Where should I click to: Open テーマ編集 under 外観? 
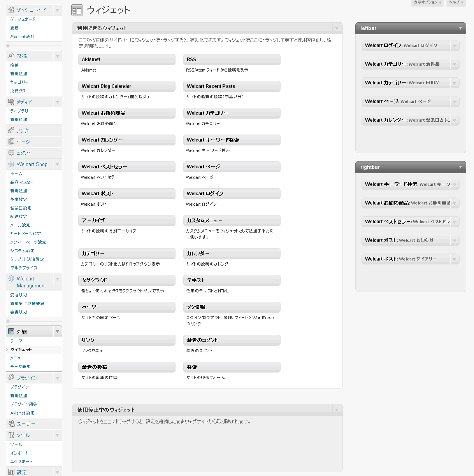20,367
